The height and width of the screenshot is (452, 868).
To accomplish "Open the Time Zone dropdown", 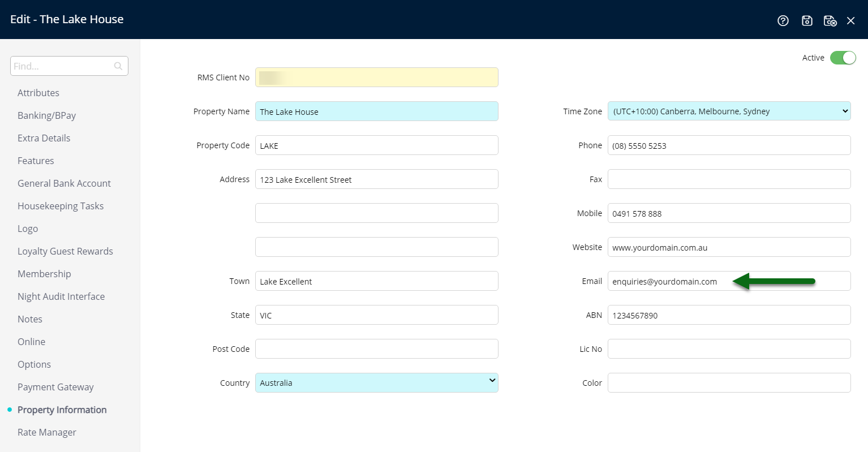I will [x=729, y=111].
